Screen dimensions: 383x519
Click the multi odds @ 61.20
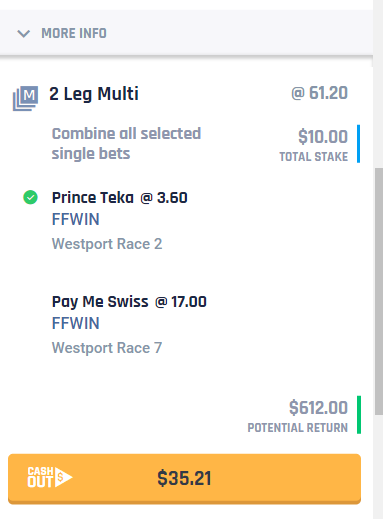click(x=319, y=93)
